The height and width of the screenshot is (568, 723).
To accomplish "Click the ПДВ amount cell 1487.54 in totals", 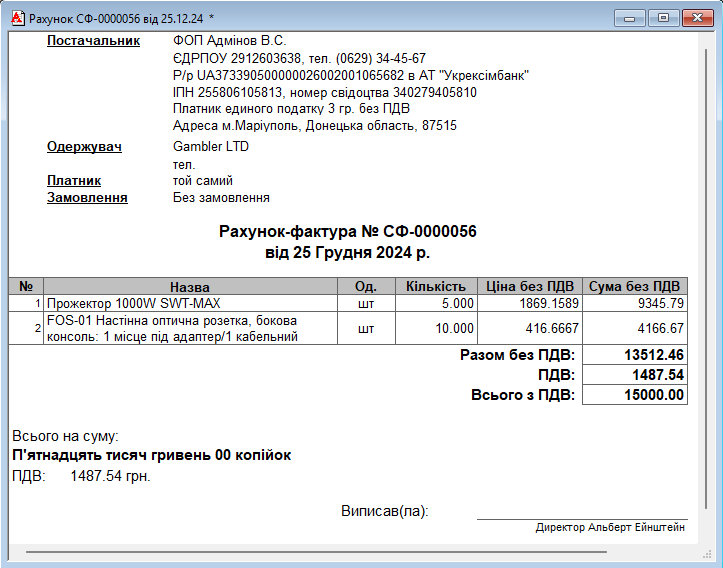I will point(635,375).
